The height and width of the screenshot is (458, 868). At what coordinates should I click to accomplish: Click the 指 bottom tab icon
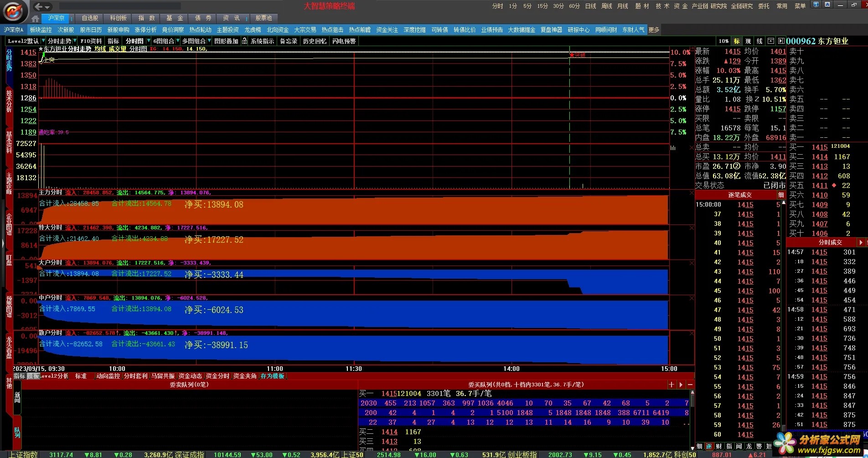(729, 446)
